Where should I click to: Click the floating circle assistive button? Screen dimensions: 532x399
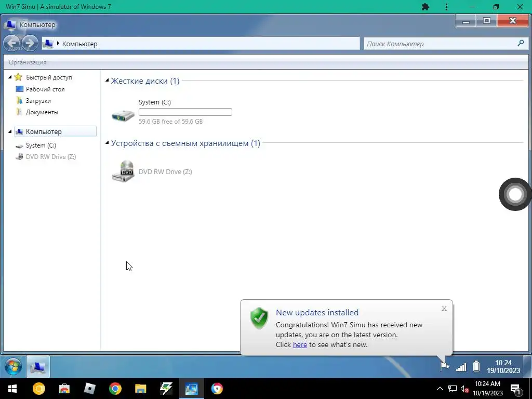tap(515, 194)
